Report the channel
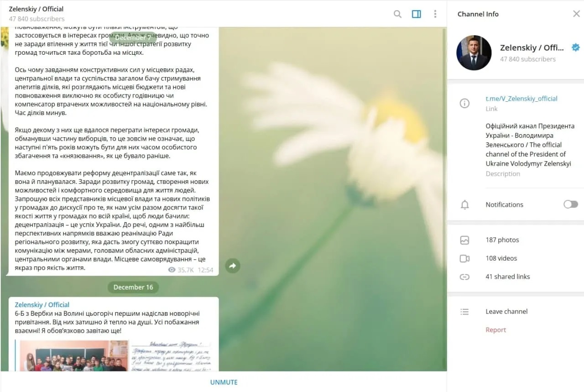Image resolution: width=584 pixels, height=392 pixels. tap(496, 330)
